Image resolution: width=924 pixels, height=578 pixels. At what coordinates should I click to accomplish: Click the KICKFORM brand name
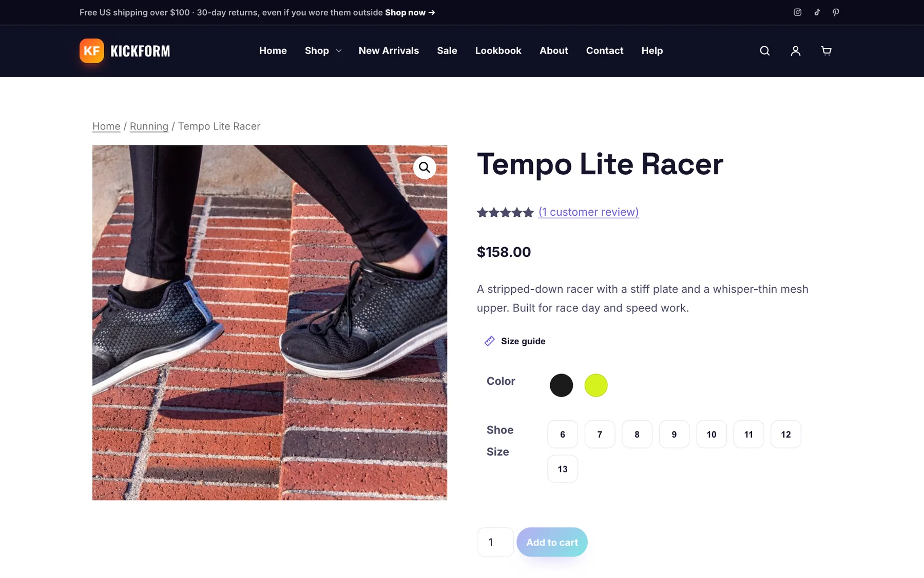tap(140, 51)
